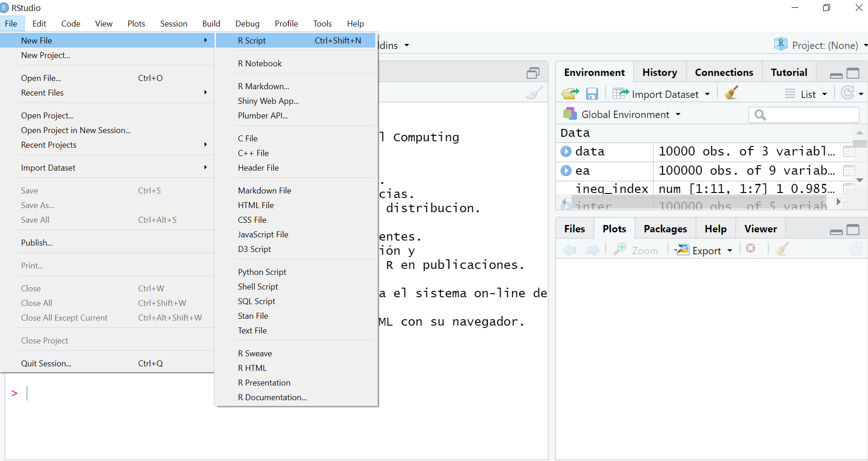Click the load workspace folder icon
This screenshot has height=461, width=868.
coord(570,94)
